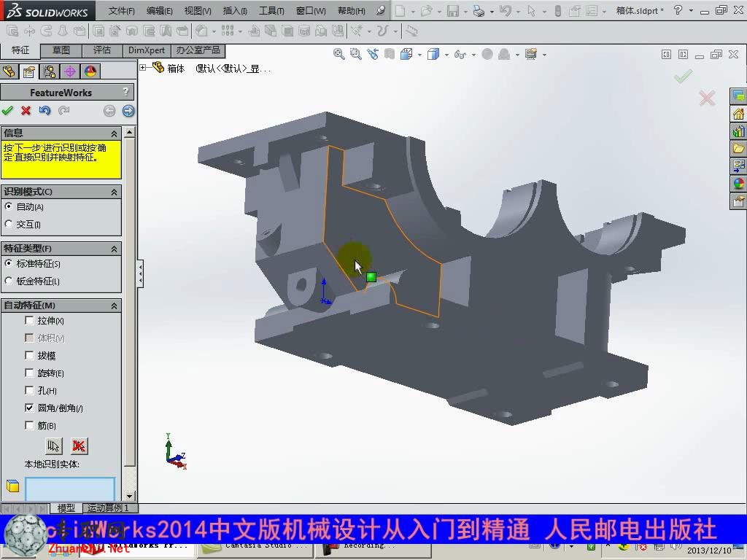Click the Save disk icon
Viewport: 747px width, 560px height.
click(452, 11)
